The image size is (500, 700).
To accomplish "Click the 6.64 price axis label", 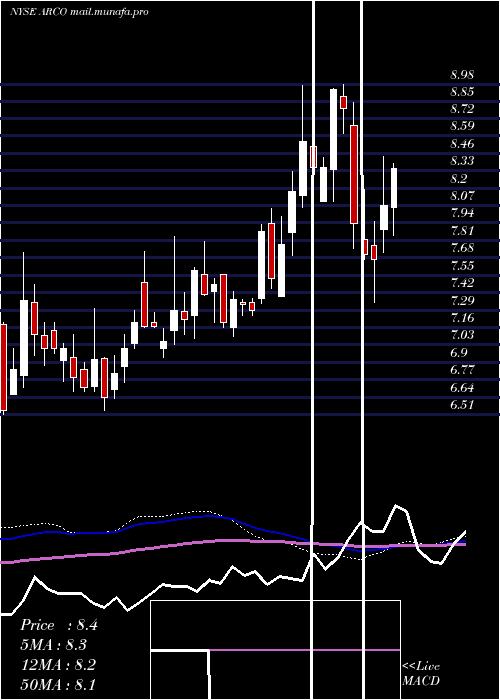I will point(462,387).
